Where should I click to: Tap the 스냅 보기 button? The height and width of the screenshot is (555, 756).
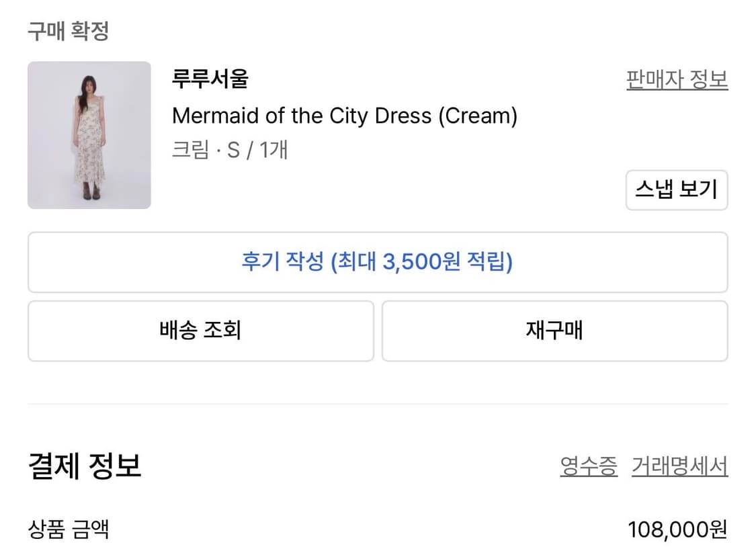pyautogui.click(x=676, y=189)
